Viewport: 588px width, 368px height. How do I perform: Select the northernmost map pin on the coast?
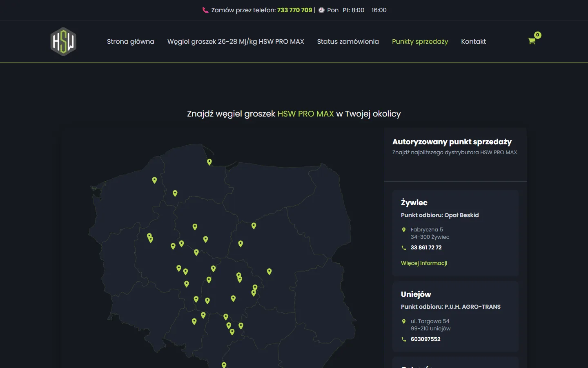(x=209, y=162)
